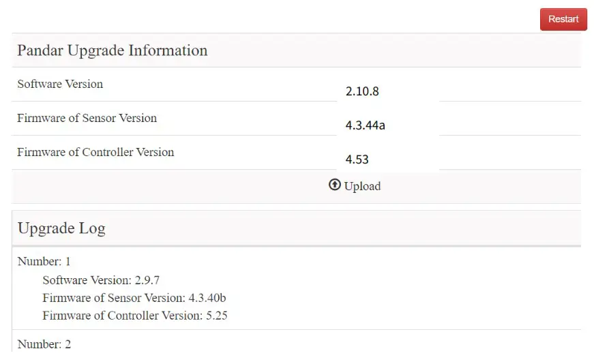Click the log's Software Version label text
Screen dimensions: 594x364
click(85, 279)
